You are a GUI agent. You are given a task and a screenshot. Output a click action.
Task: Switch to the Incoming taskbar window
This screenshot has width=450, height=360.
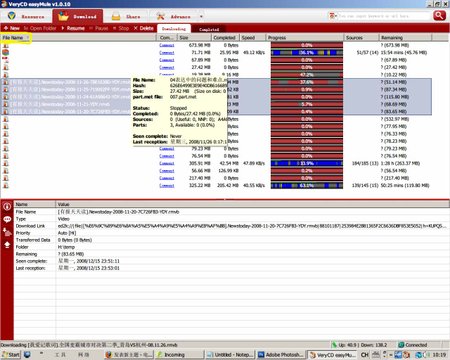tap(179, 355)
